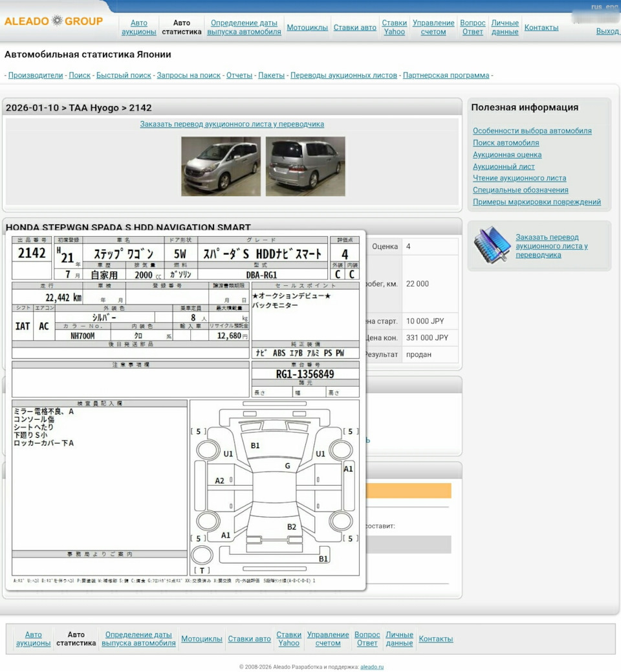
Task: Open Чтение аукционного листа link
Action: pos(519,178)
